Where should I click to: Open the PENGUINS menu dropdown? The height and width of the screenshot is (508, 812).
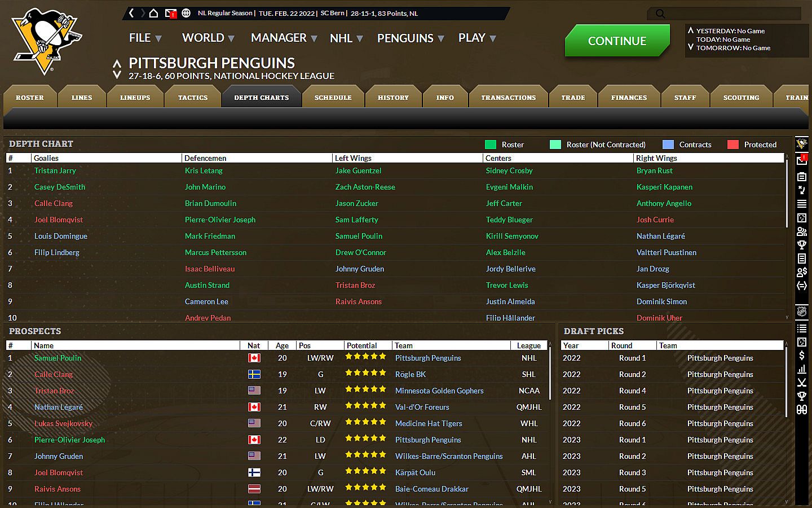pyautogui.click(x=411, y=38)
